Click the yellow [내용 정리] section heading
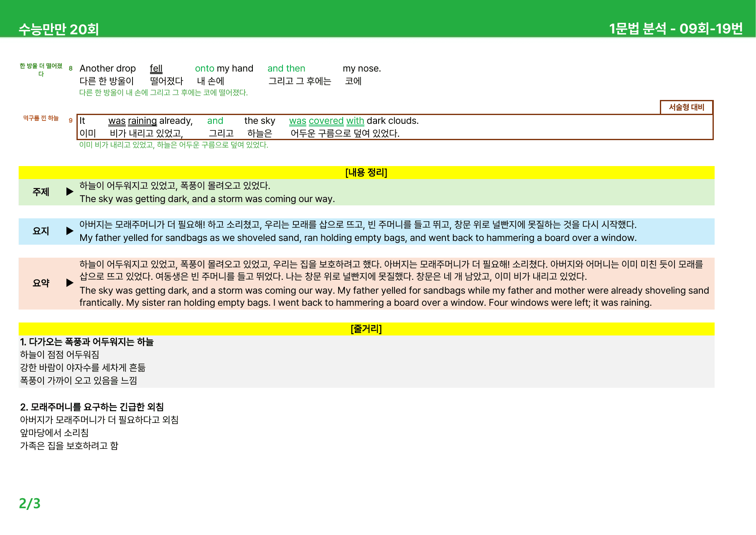Screen dimensions: 756x535 pos(366,172)
